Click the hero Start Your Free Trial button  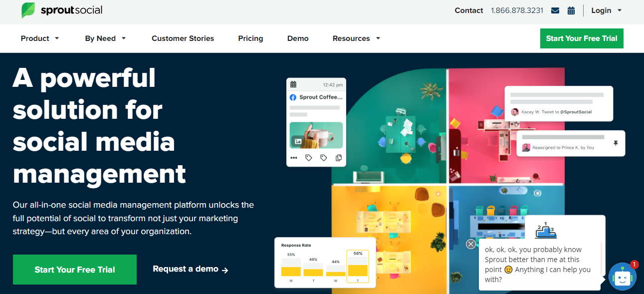tap(75, 270)
